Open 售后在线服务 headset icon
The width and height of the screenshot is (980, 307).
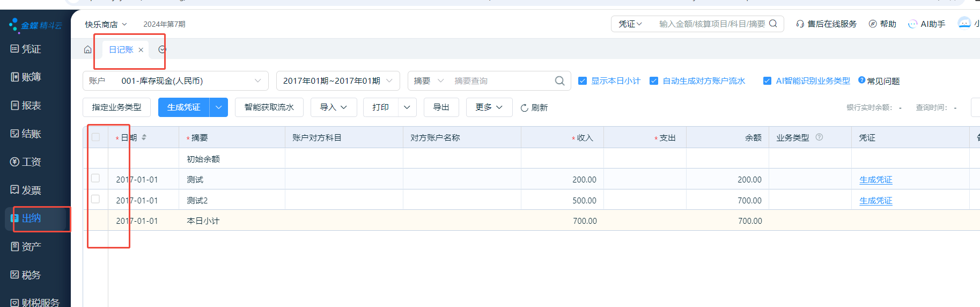[800, 24]
